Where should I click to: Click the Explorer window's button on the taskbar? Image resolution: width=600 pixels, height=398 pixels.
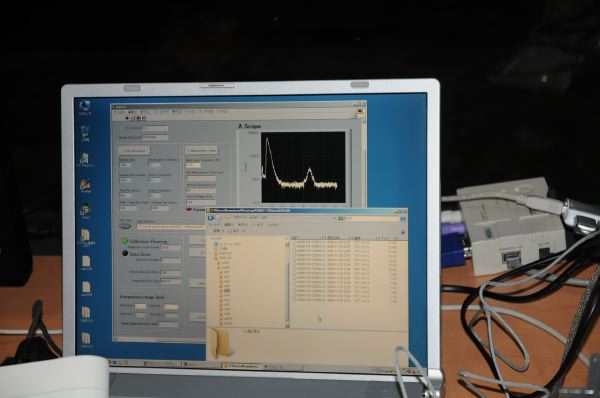pos(241,366)
